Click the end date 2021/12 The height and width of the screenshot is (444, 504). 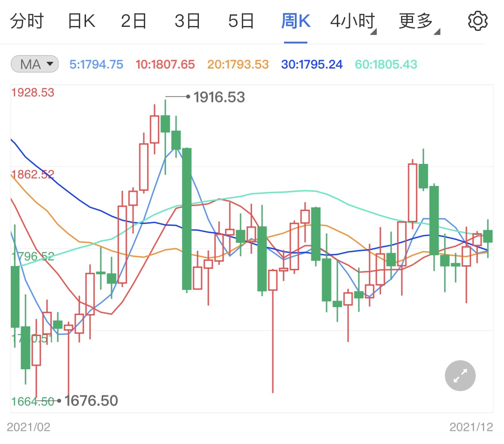tap(471, 427)
